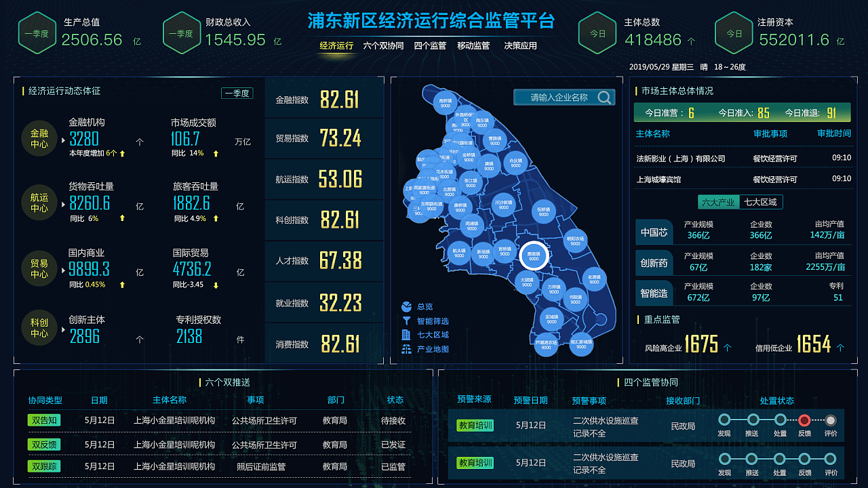Click 上海城壕宾馆 row
This screenshot has width=868, height=488.
[743, 179]
